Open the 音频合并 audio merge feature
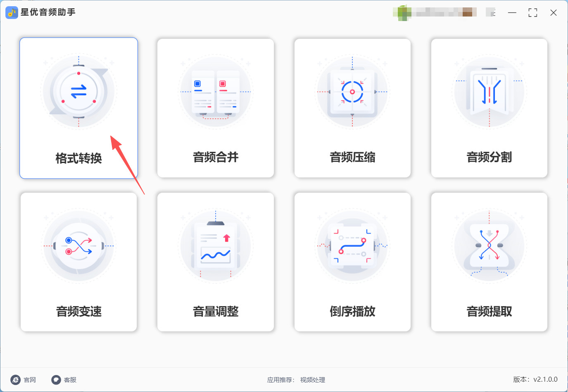This screenshot has height=392, width=568. pyautogui.click(x=216, y=108)
